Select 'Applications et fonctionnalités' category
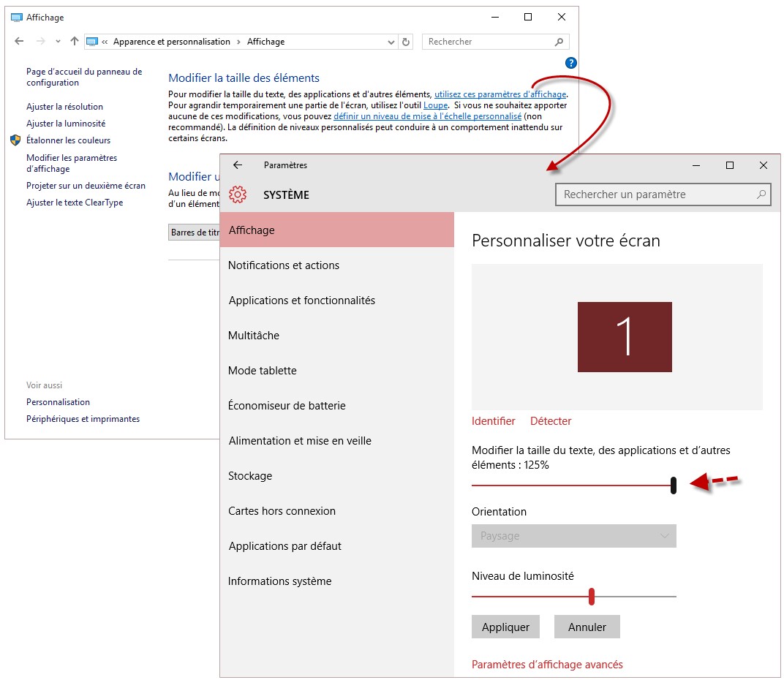 point(337,301)
